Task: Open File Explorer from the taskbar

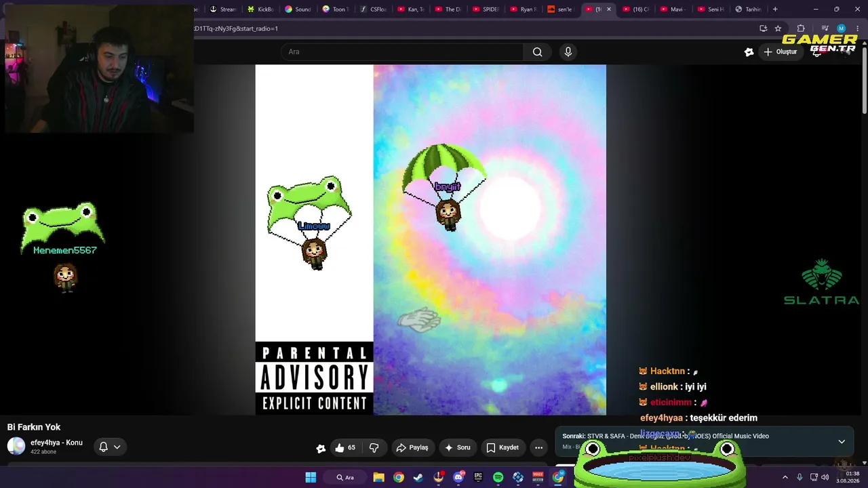Action: pos(379,477)
